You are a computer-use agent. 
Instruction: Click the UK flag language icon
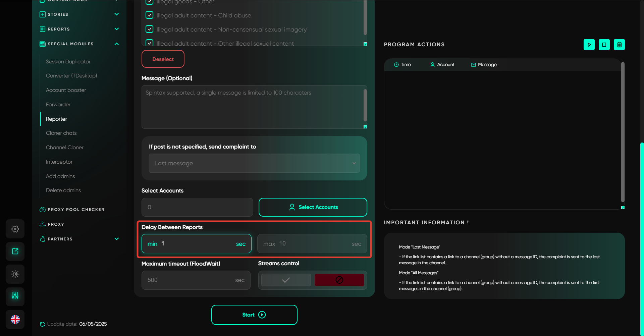[x=15, y=319]
